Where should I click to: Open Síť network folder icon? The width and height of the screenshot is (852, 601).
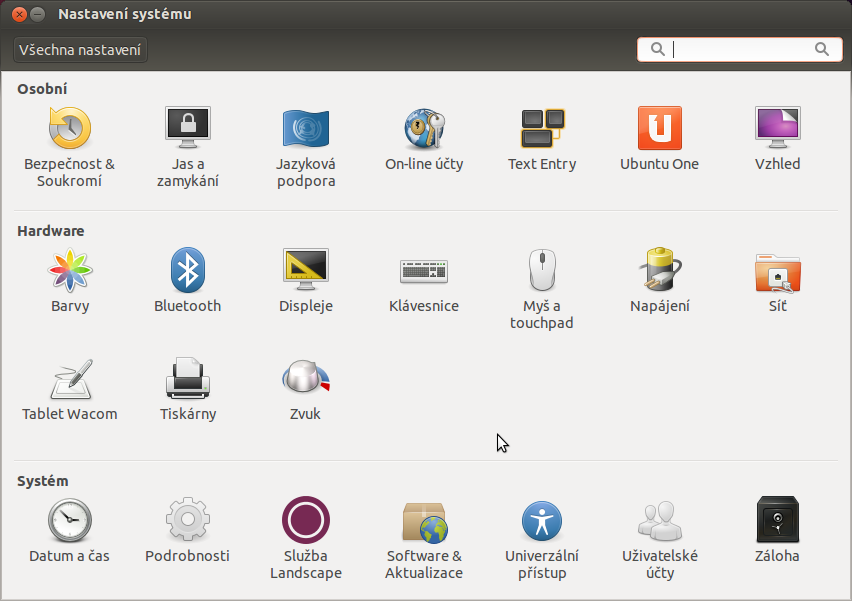click(x=778, y=273)
